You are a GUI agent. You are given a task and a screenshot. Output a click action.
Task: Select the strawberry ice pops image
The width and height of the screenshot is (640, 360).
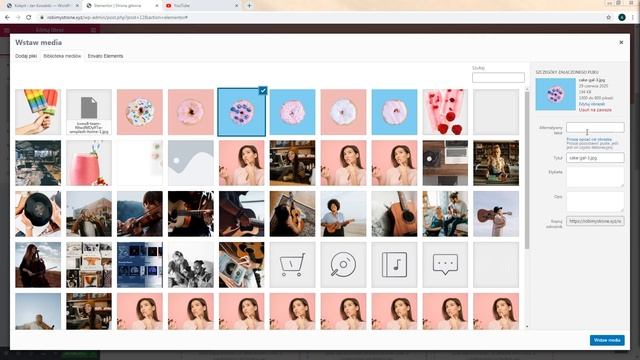(x=445, y=112)
